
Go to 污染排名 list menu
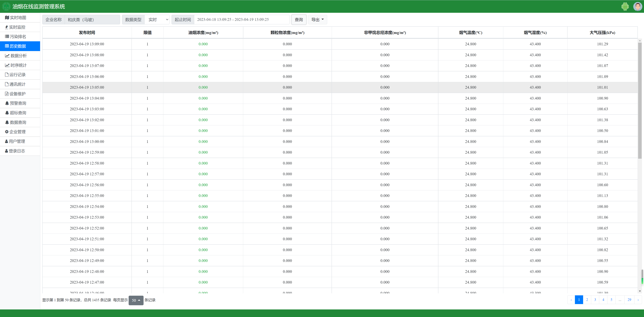[x=15, y=37]
